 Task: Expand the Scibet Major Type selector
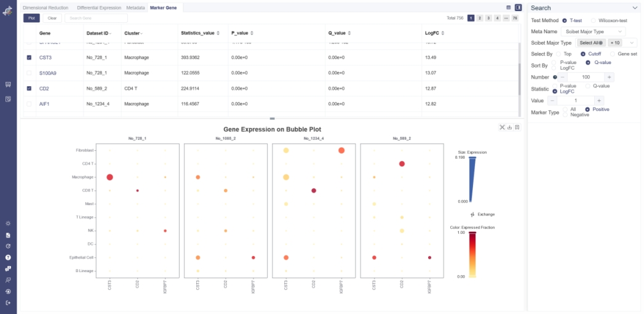(633, 42)
